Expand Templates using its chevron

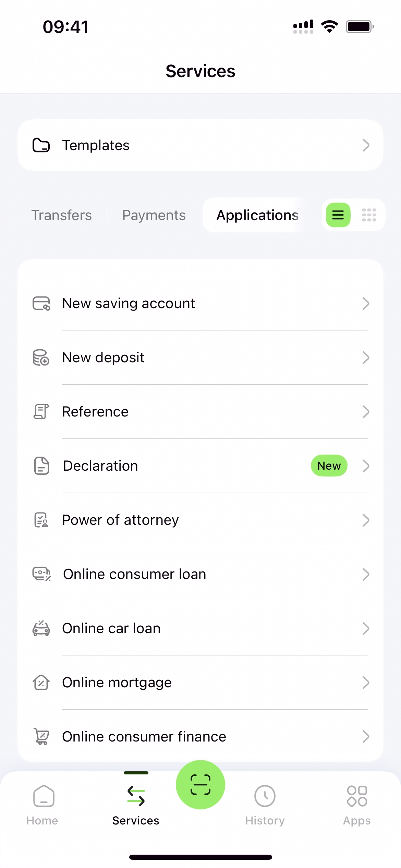[x=366, y=145]
